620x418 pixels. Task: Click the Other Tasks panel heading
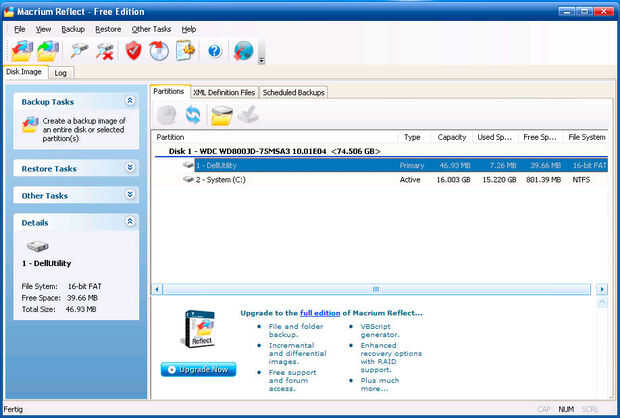pyautogui.click(x=45, y=196)
